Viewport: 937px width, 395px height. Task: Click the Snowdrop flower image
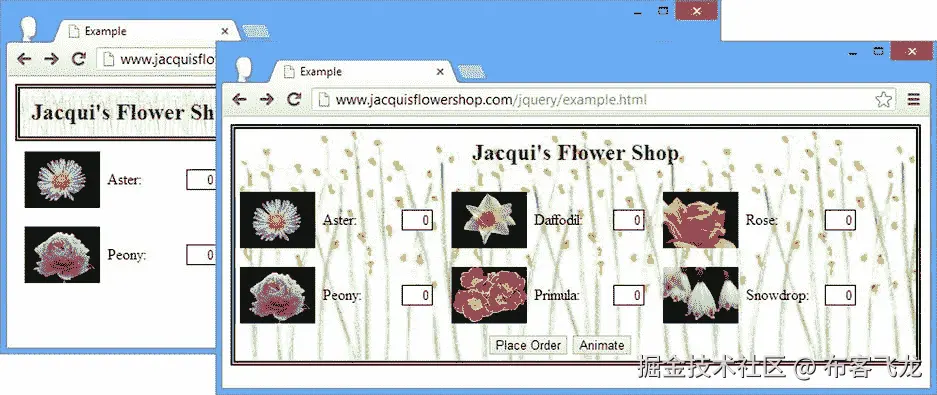pyautogui.click(x=700, y=295)
